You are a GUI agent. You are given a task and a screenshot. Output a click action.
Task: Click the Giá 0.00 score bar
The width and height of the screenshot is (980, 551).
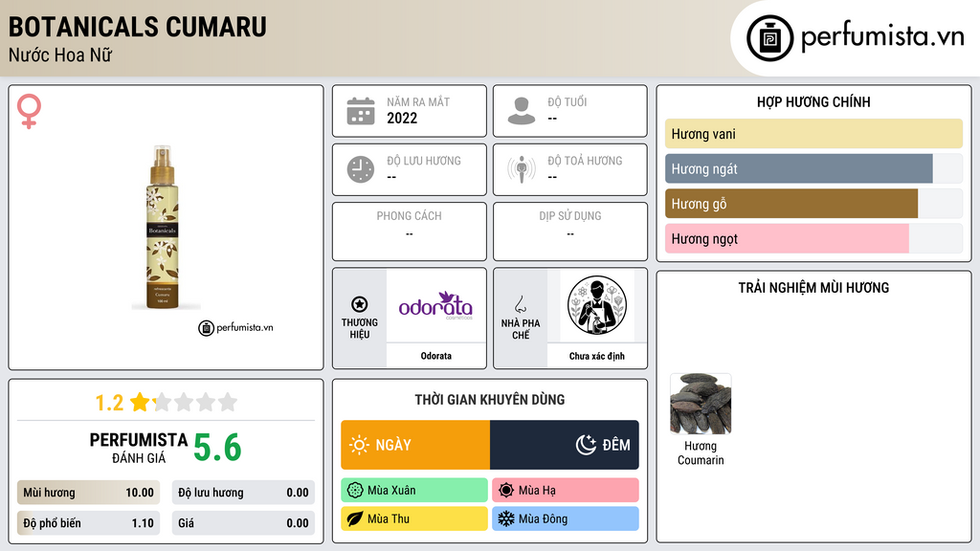(243, 523)
